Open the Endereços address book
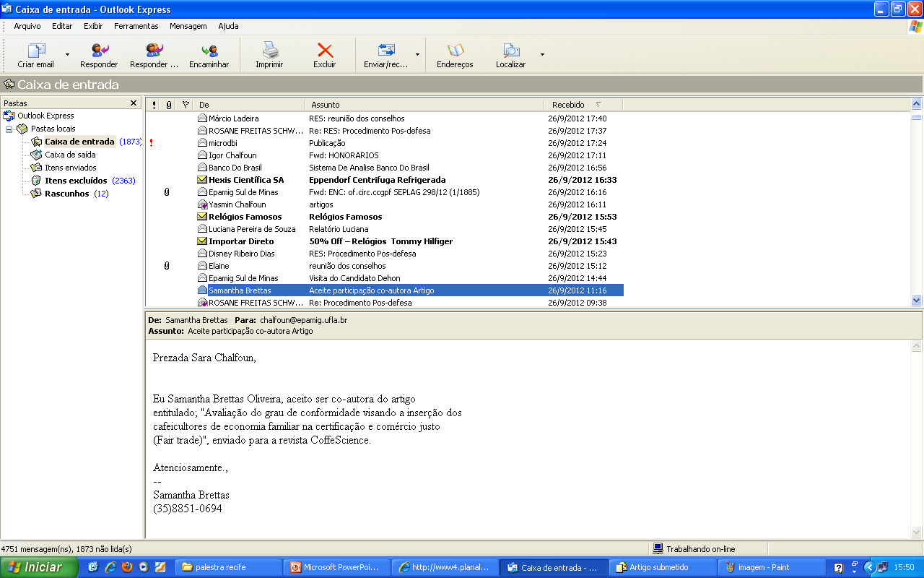 [455, 51]
